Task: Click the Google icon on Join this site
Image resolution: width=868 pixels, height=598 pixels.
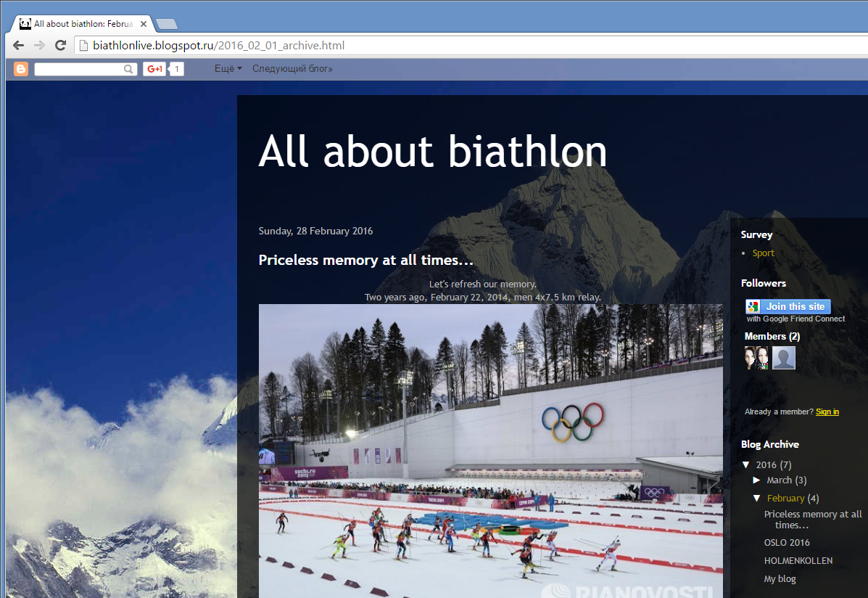Action: point(753,306)
